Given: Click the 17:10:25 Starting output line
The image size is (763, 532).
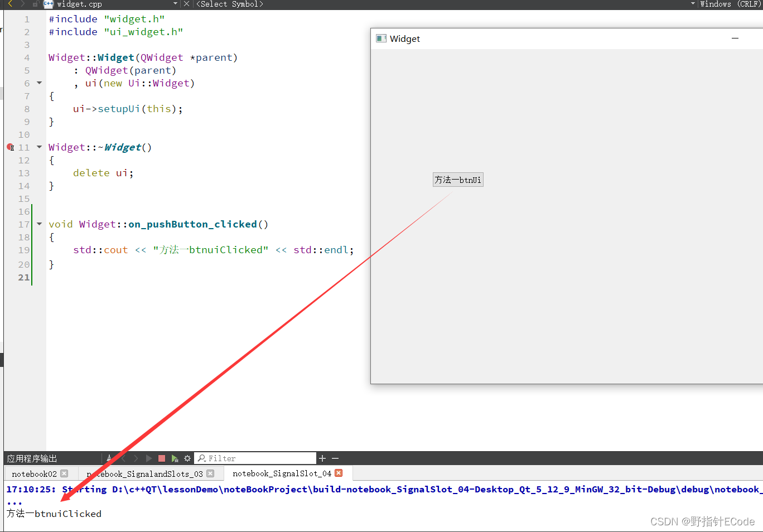Looking at the screenshot, I should point(384,489).
